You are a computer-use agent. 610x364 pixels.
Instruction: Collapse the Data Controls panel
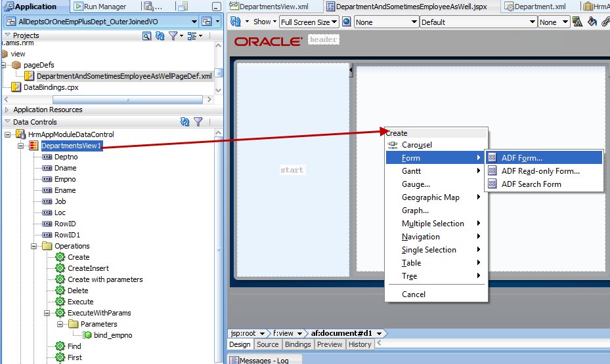[x=7, y=121]
